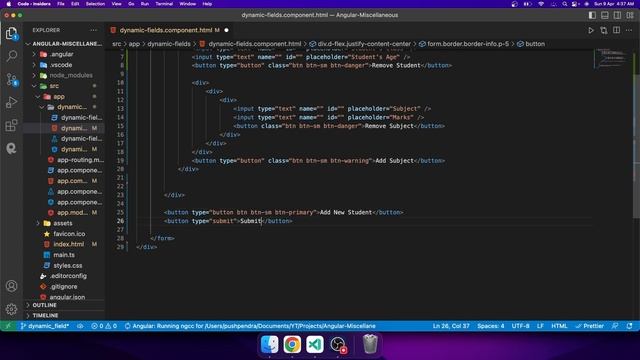Open the Terminal menu
640x360 pixels.
pos(164,4)
